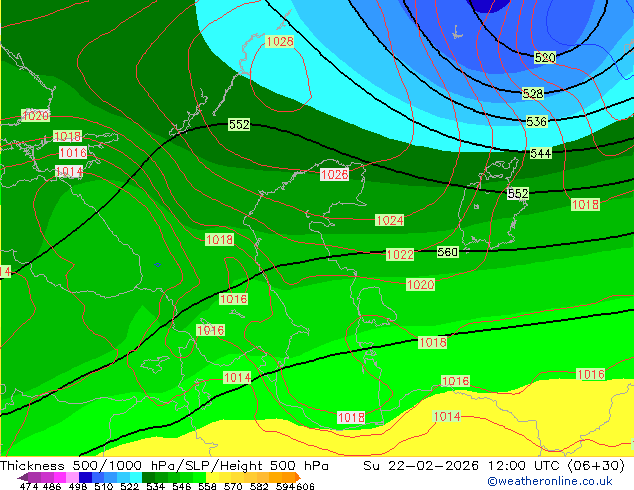Click the 486 legend value

click(x=52, y=486)
